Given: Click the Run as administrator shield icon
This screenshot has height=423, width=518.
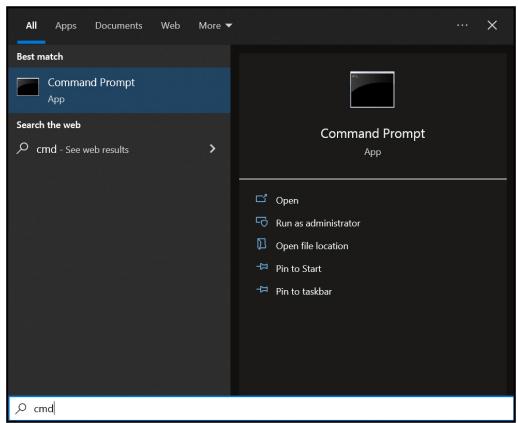Looking at the screenshot, I should click(x=262, y=222).
